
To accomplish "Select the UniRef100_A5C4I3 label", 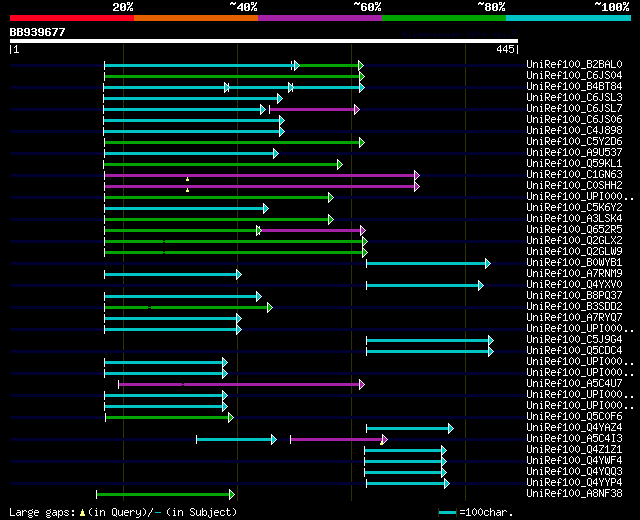I will click(574, 439).
